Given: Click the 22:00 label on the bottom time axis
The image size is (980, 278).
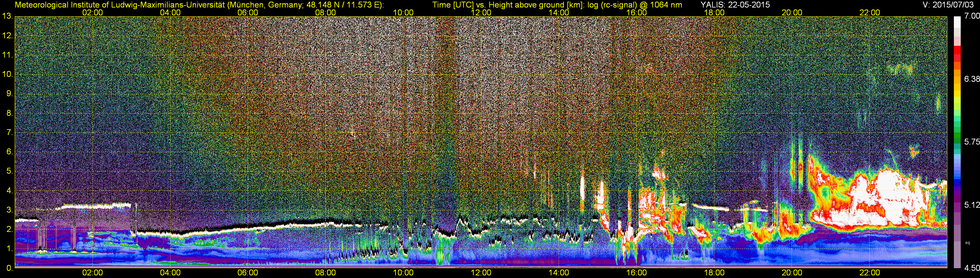Looking at the screenshot, I should coord(870,273).
